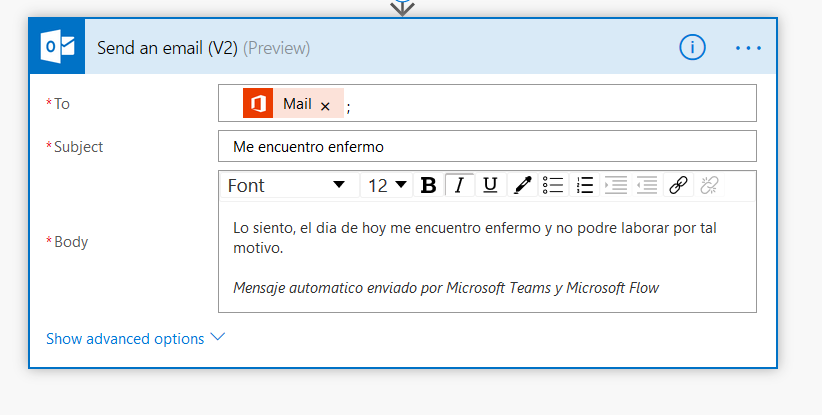822x415 pixels.
Task: Click the 'Send an email (V2)' title
Action: point(166,48)
